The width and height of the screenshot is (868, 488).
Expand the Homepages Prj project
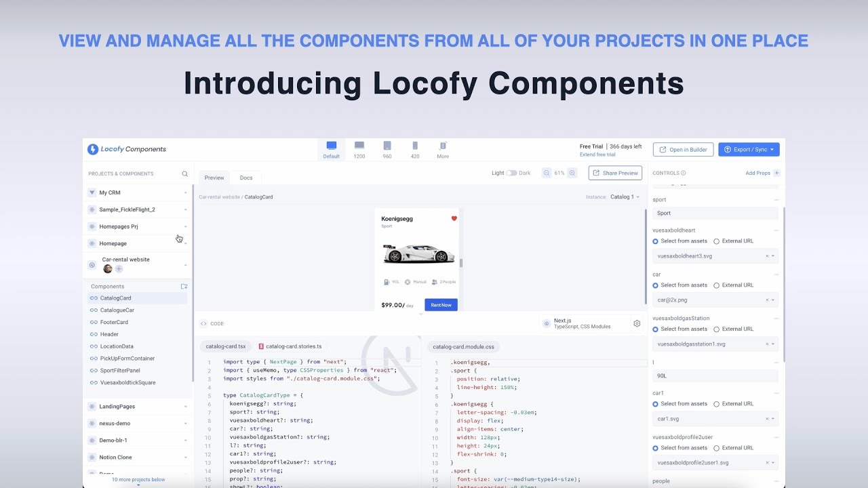186,226
